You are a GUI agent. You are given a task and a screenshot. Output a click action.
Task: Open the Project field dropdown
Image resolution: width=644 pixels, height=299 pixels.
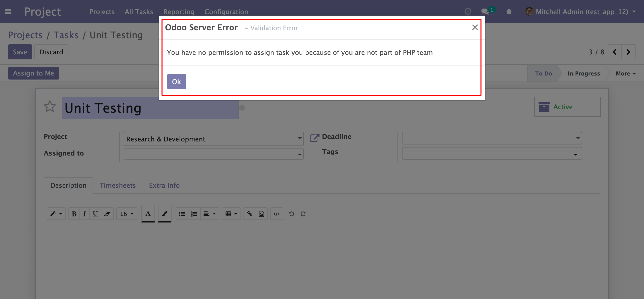tap(214, 139)
